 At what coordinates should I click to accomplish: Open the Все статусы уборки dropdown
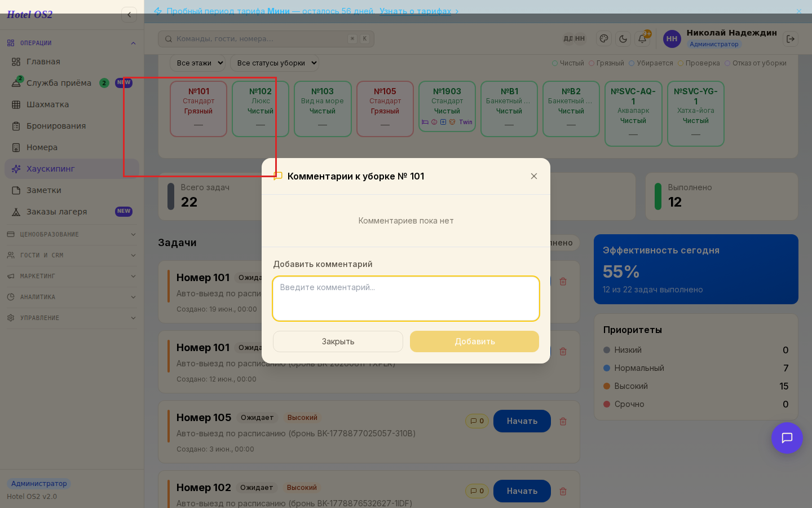click(x=275, y=63)
